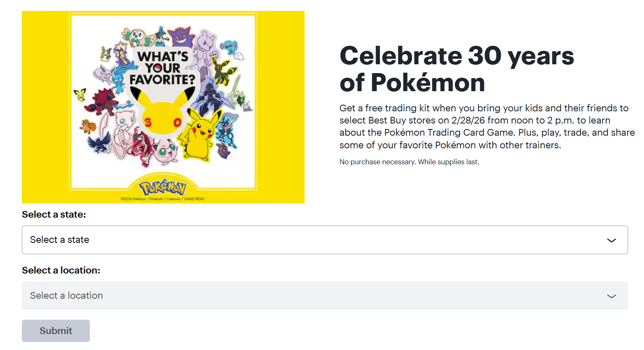644x350 pixels.
Task: Click the "Select a state:" label
Action: point(54,215)
